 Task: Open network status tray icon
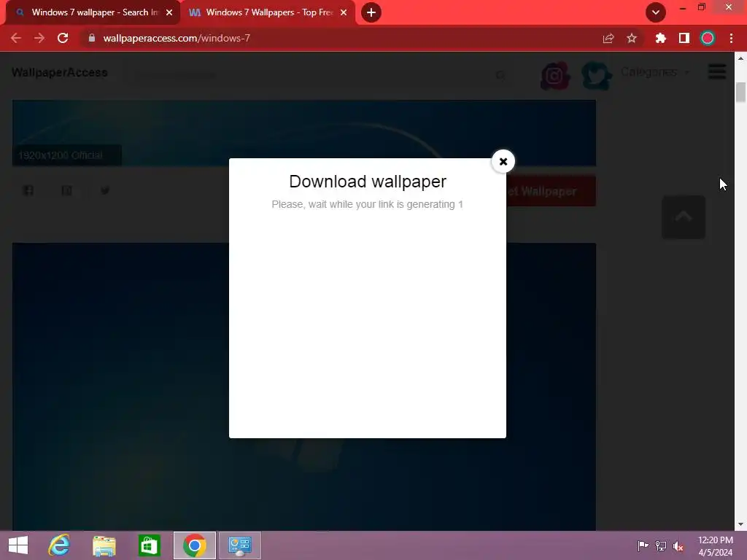[x=661, y=545]
